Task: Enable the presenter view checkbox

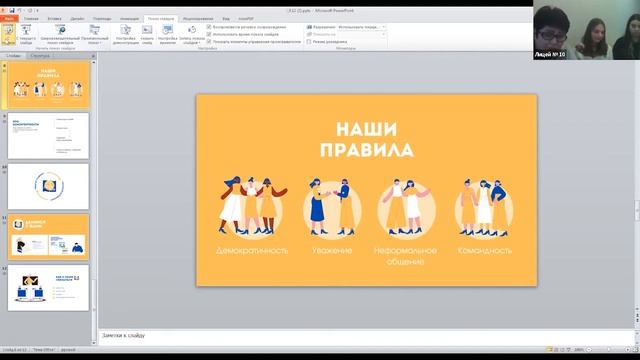Action: 309,42
